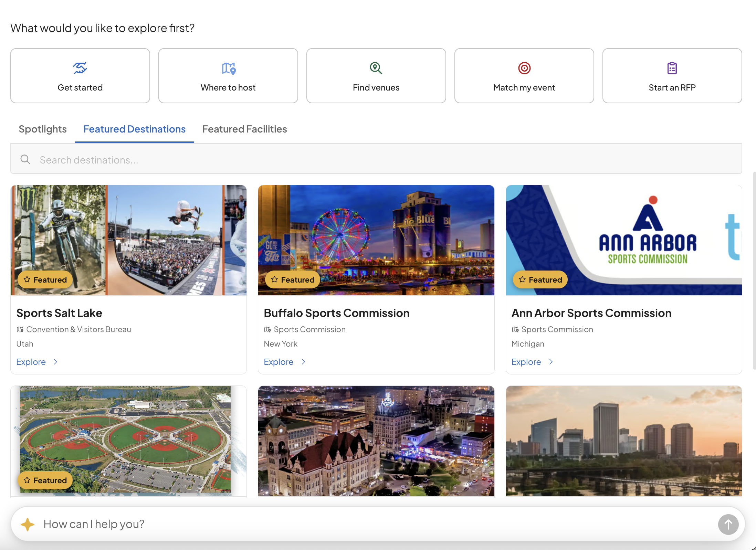Click the search icon in destinations search bar
Image resolution: width=756 pixels, height=550 pixels.
(25, 159)
